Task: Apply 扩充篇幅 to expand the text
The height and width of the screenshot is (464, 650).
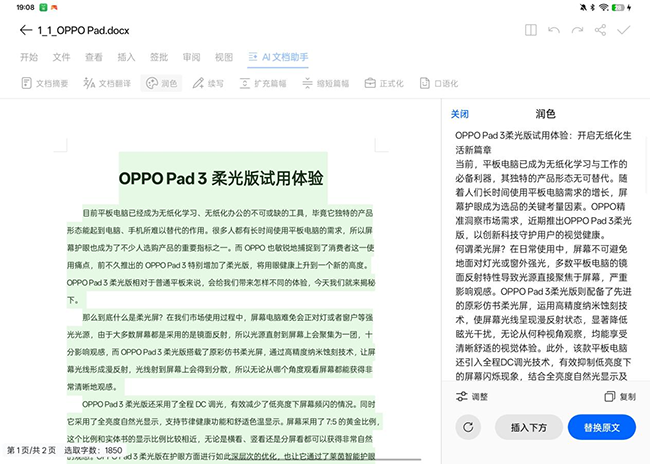Action: pos(263,83)
